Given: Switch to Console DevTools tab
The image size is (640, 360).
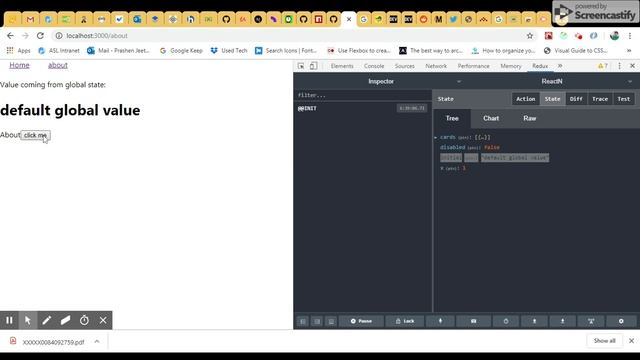Looking at the screenshot, I should click(374, 66).
